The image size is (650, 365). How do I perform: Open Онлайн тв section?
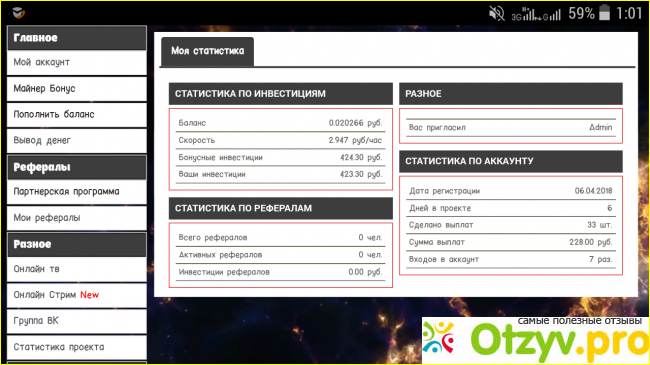point(77,269)
